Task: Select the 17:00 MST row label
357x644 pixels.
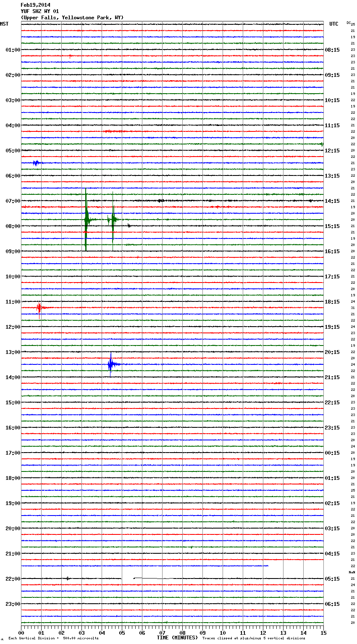Action: click(13, 453)
